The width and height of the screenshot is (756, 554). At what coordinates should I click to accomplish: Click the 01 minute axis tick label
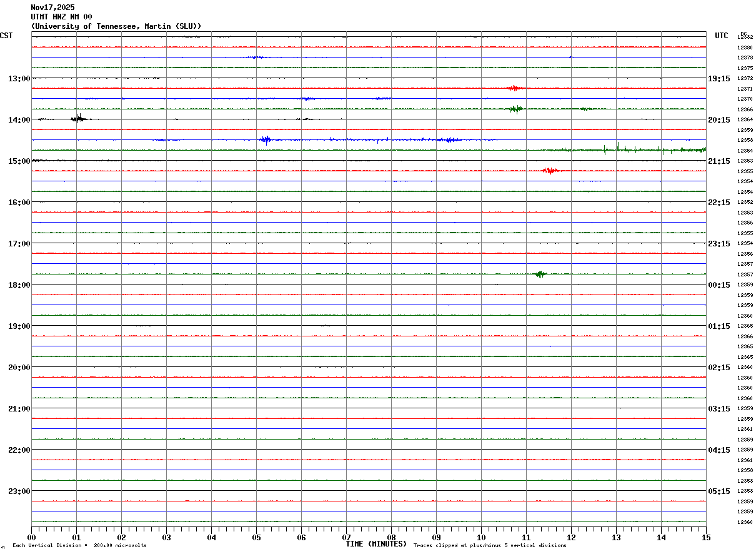pyautogui.click(x=77, y=537)
